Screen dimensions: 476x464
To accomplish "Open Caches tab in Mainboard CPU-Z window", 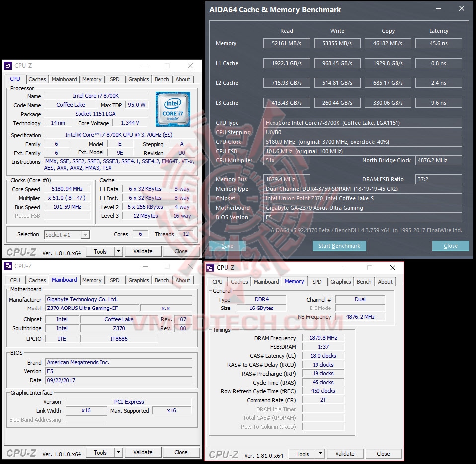I will coord(37,280).
